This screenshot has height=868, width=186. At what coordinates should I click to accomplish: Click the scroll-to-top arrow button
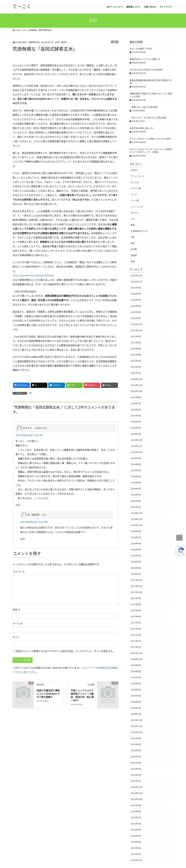pyautogui.click(x=179, y=538)
